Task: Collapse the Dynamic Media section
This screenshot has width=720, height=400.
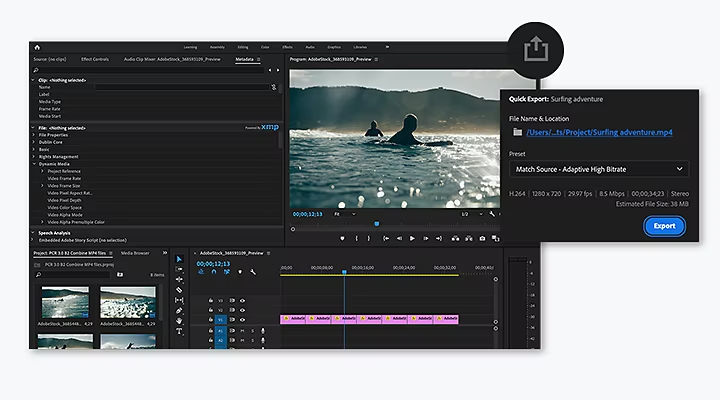Action: click(x=35, y=163)
